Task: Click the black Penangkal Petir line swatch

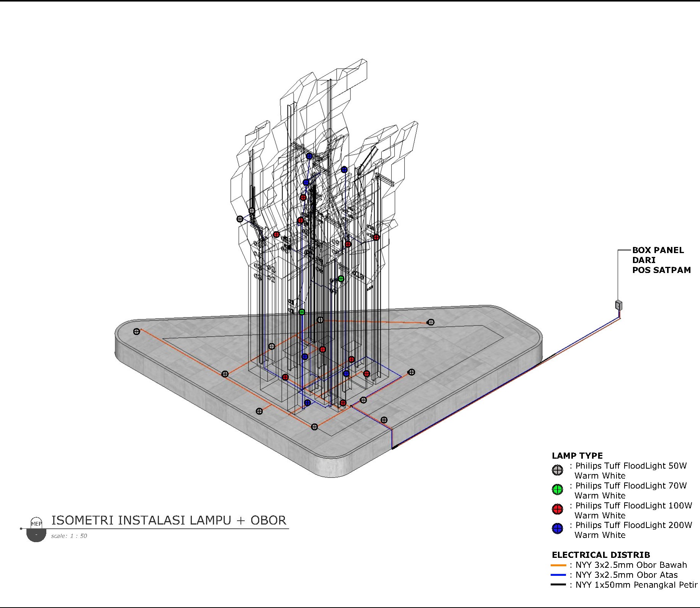Action: (558, 585)
